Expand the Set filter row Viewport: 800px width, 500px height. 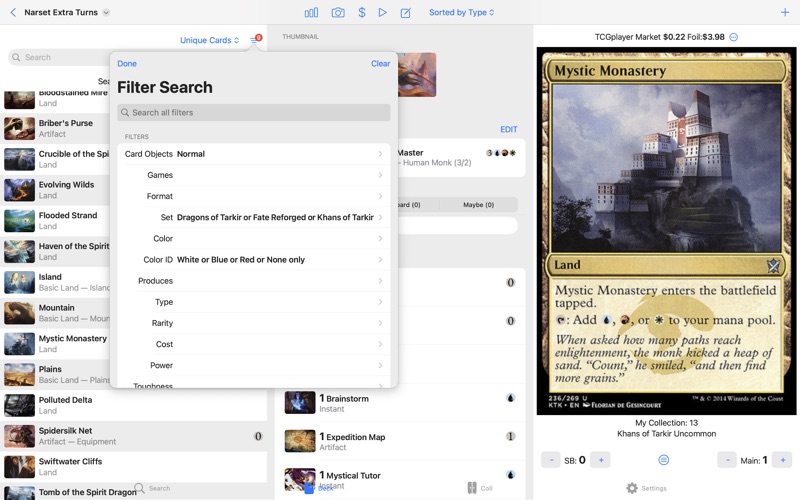254,217
